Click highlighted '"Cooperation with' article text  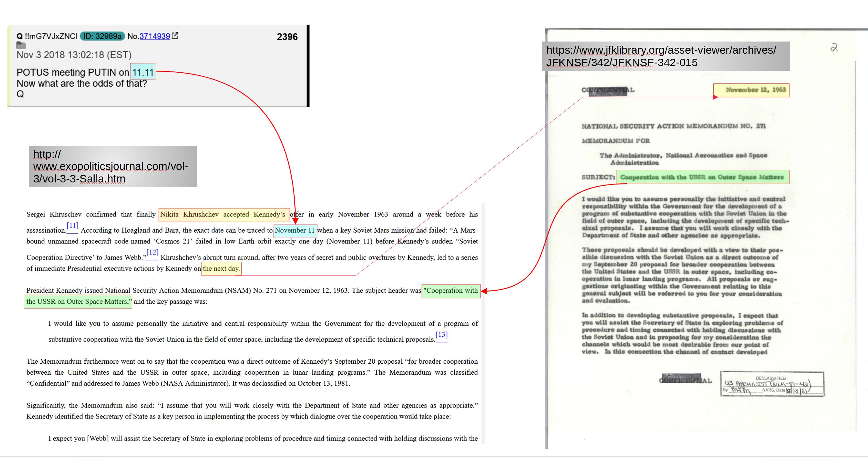(x=451, y=291)
